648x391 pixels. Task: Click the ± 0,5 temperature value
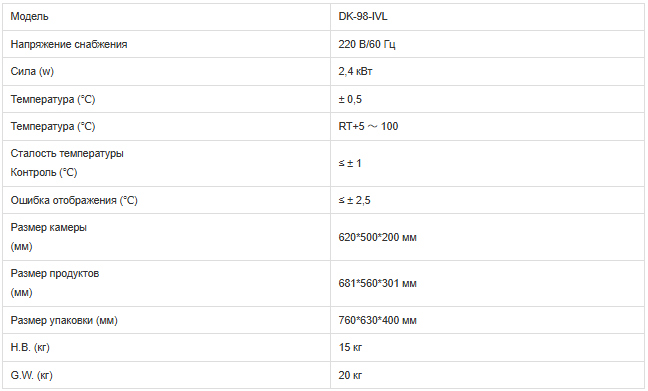(x=350, y=99)
